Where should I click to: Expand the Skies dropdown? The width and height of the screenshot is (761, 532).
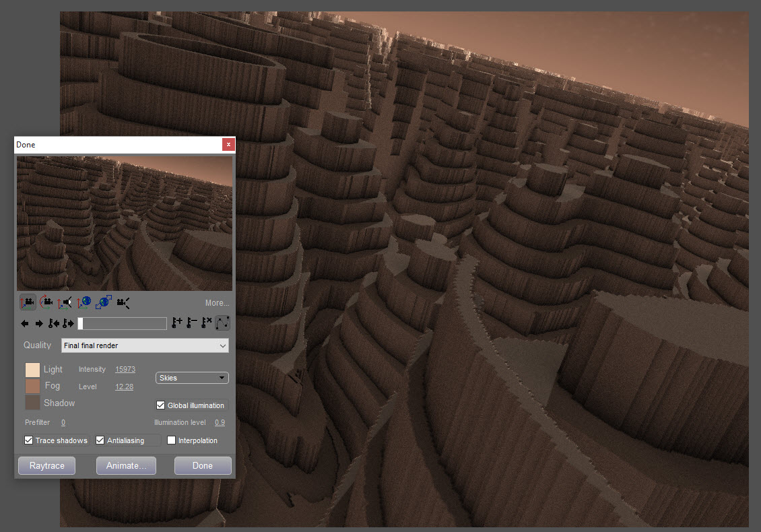click(192, 378)
